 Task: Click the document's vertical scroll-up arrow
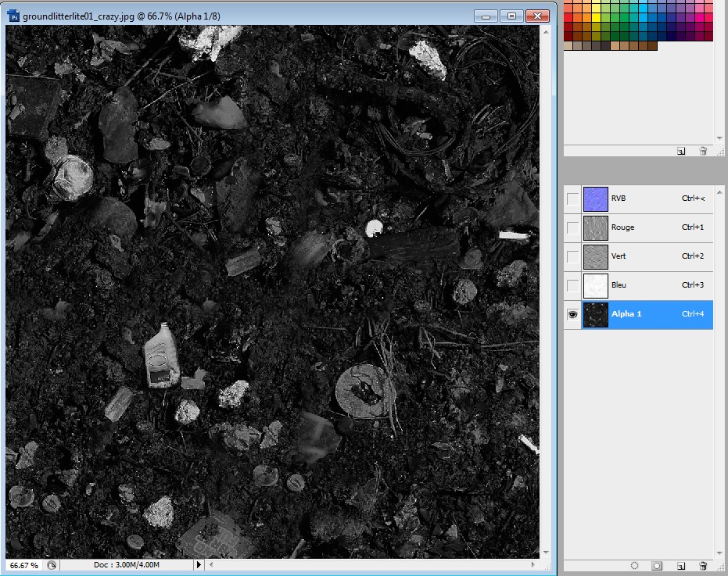coord(546,31)
